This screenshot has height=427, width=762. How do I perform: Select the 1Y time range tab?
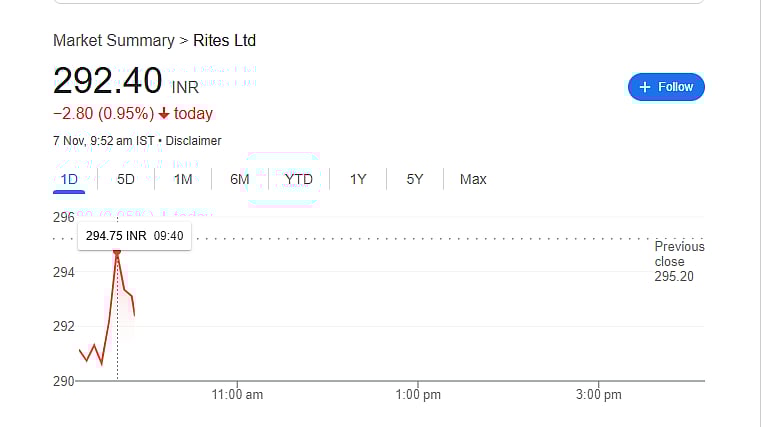tap(357, 179)
